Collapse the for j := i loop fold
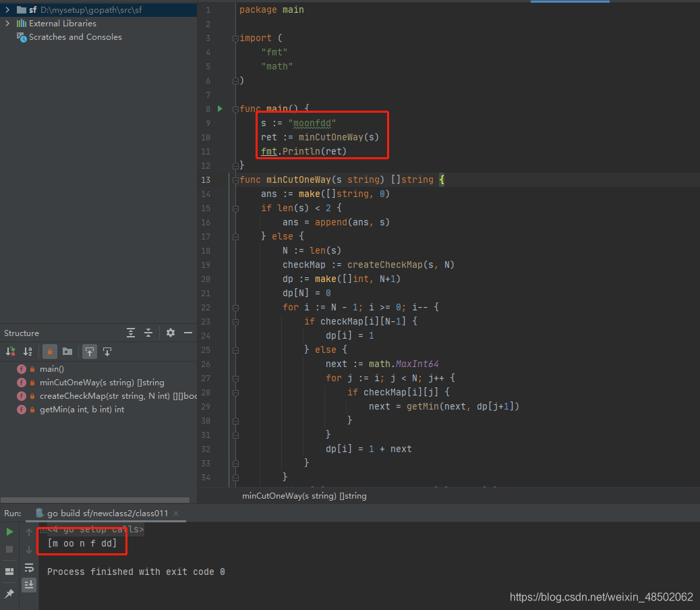700x610 pixels. pyautogui.click(x=235, y=379)
